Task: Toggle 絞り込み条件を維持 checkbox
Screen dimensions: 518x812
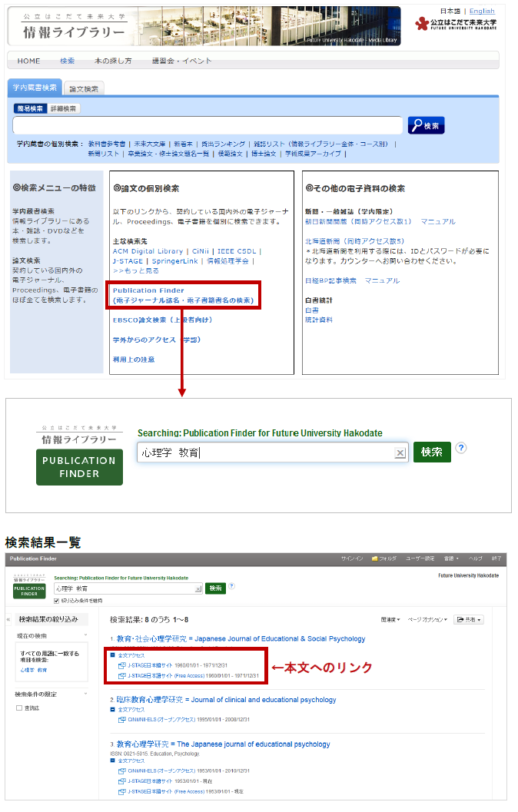Action: click(56, 601)
